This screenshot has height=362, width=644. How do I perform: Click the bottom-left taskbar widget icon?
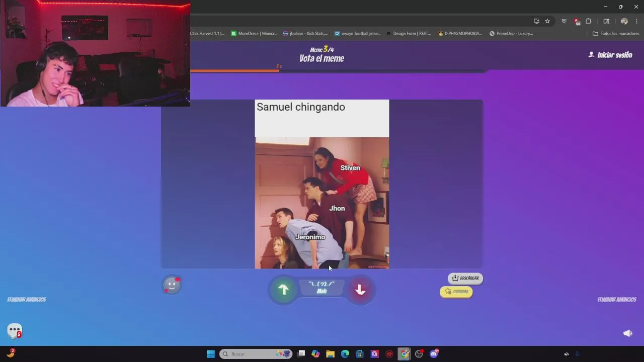click(10, 353)
